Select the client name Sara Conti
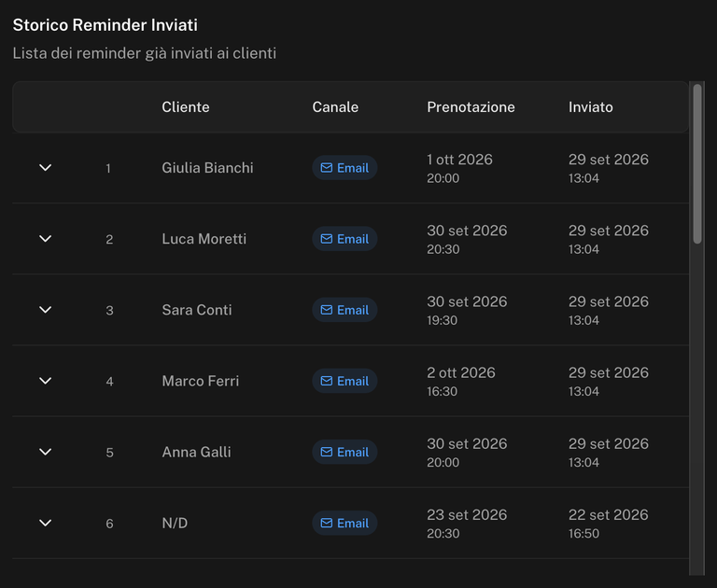The image size is (717, 588). coord(197,310)
